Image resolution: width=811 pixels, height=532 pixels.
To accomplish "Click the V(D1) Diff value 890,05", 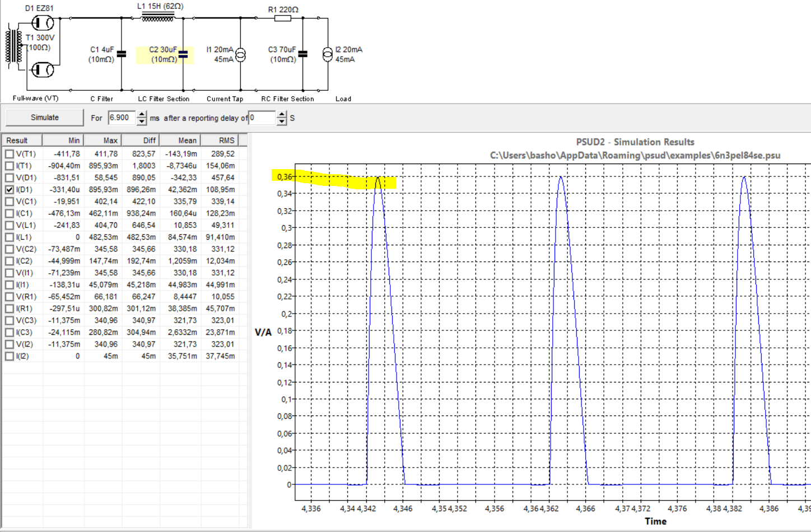I will point(144,178).
